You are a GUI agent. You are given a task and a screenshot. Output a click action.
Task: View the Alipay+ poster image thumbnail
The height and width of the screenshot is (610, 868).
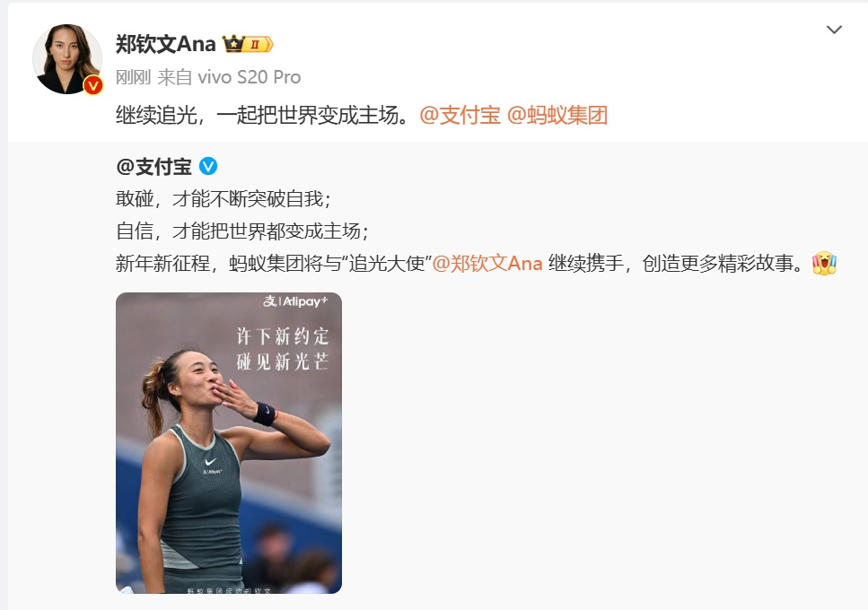coord(229,443)
